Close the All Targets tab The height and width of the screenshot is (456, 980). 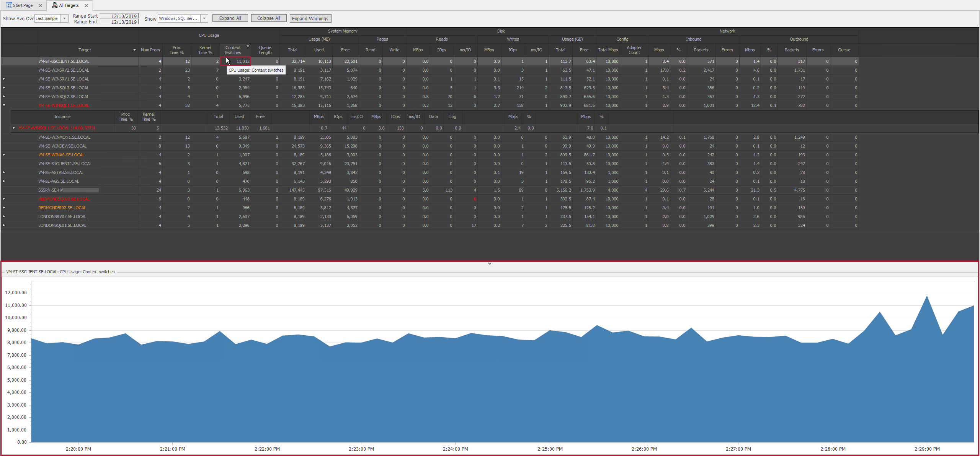tap(87, 5)
